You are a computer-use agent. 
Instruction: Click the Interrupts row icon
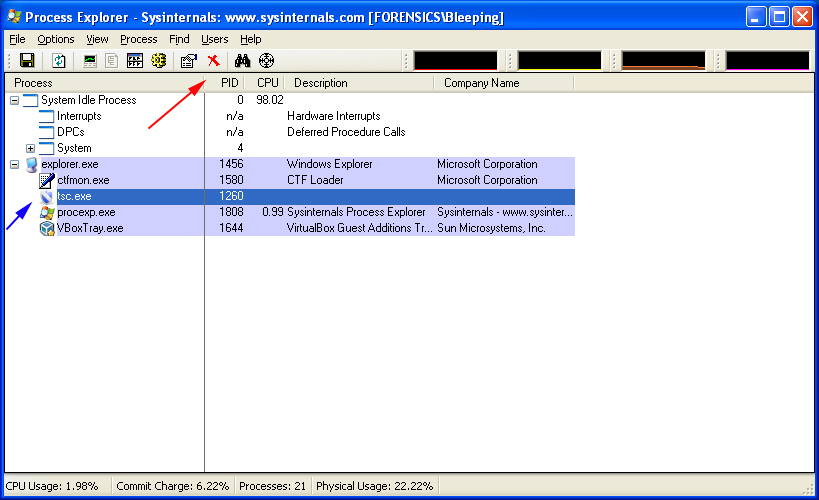pyautogui.click(x=46, y=117)
